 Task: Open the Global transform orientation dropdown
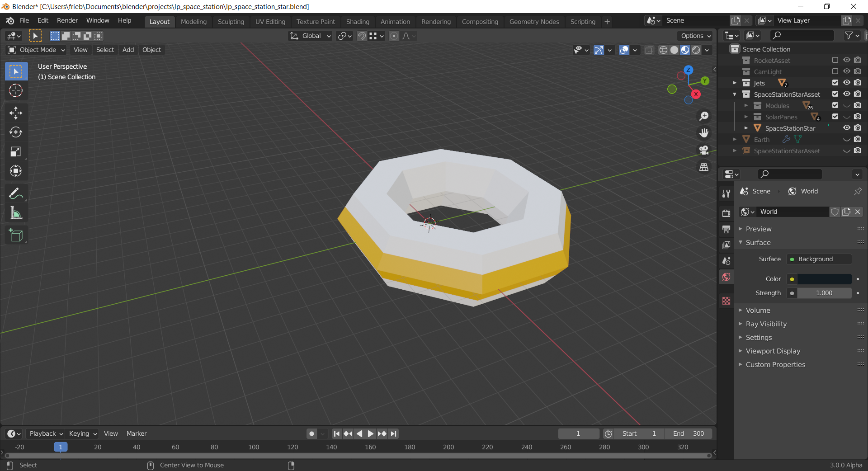pos(311,36)
